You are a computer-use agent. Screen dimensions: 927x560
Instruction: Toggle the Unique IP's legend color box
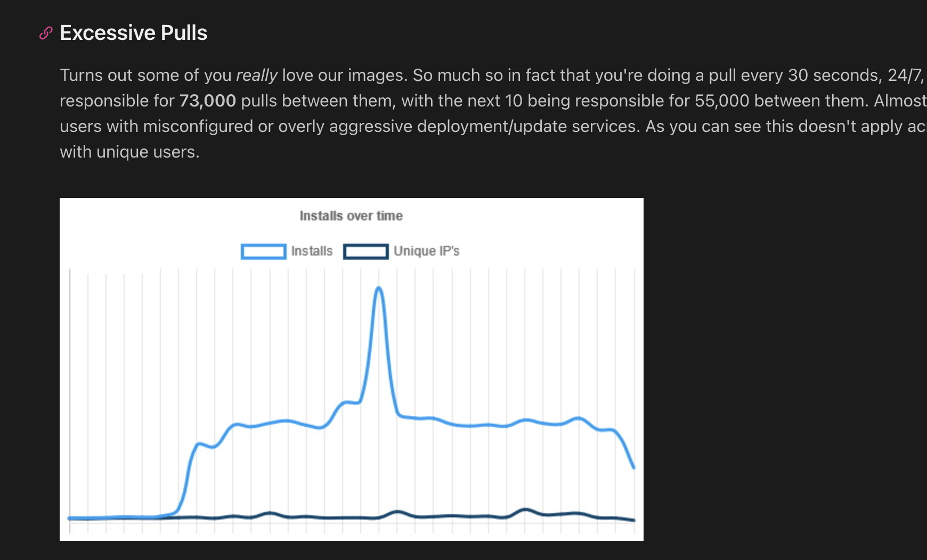[365, 251]
